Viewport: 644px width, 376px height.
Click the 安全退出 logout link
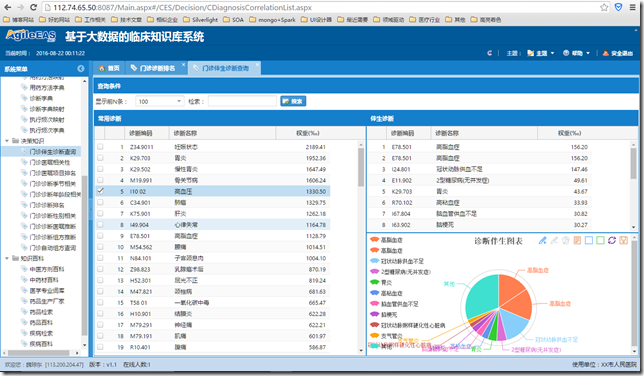(x=618, y=53)
